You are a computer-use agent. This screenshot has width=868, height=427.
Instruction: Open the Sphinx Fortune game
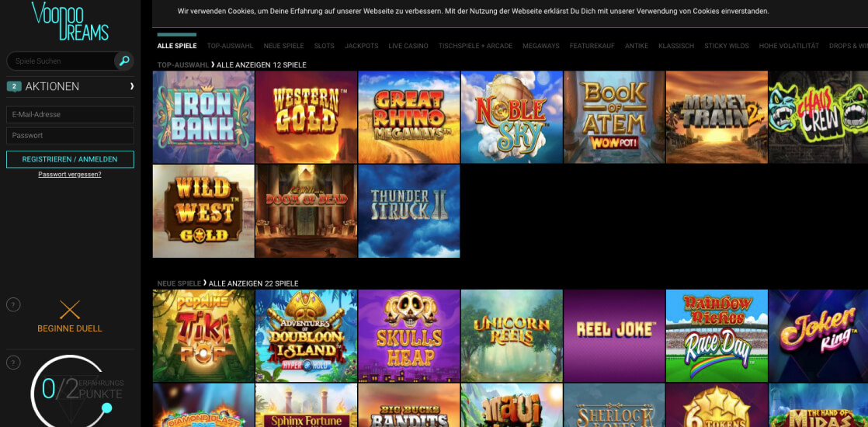(306, 405)
